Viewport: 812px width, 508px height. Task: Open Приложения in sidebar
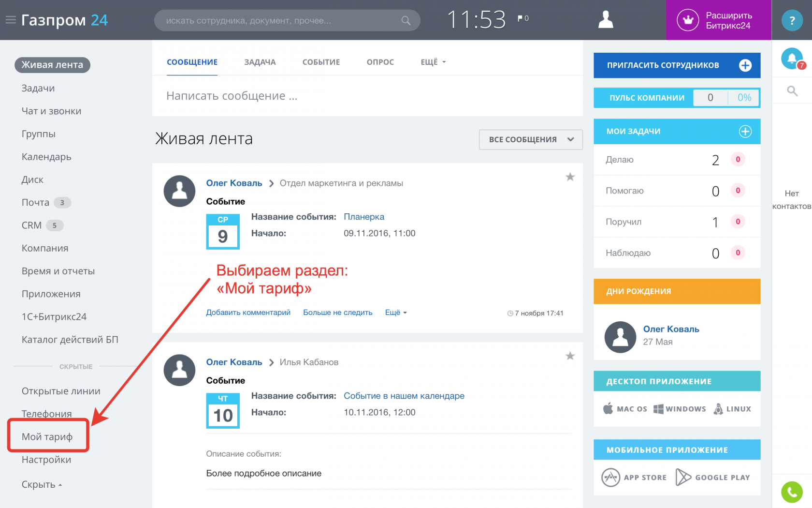[x=51, y=294]
